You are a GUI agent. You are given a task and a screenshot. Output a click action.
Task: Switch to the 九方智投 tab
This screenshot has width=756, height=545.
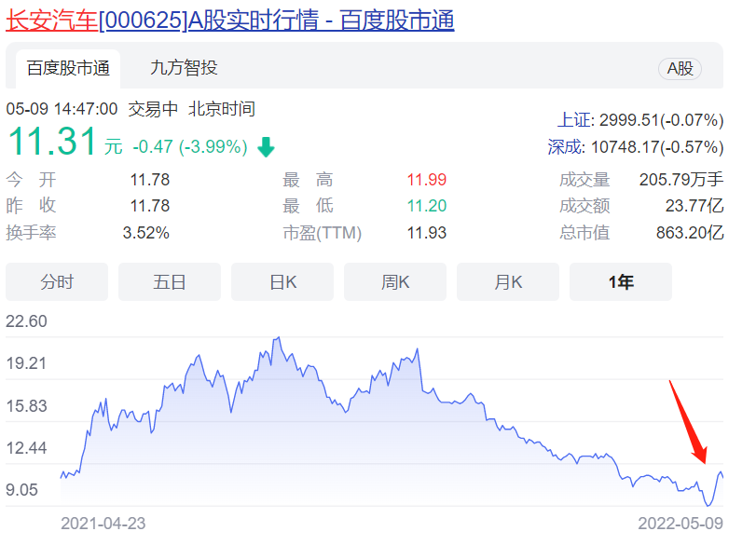point(184,67)
